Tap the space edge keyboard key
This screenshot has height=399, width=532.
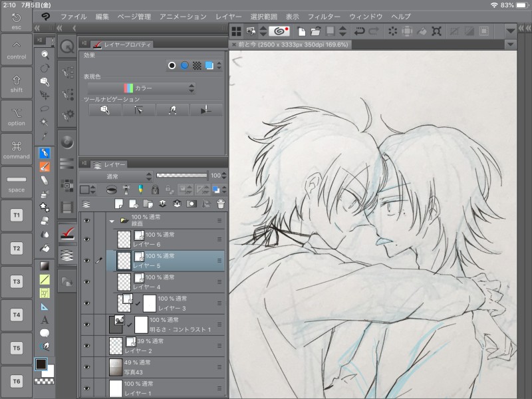16,184
